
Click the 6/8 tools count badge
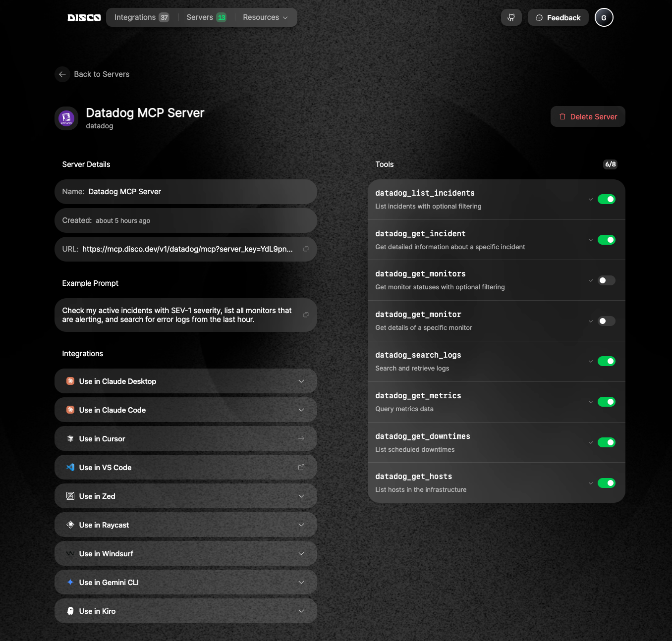coord(611,164)
